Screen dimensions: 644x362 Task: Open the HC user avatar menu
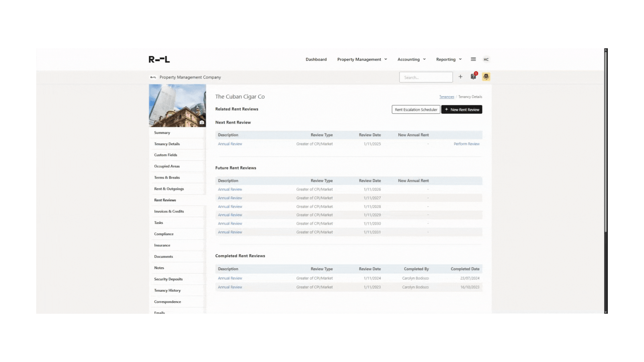click(x=486, y=59)
